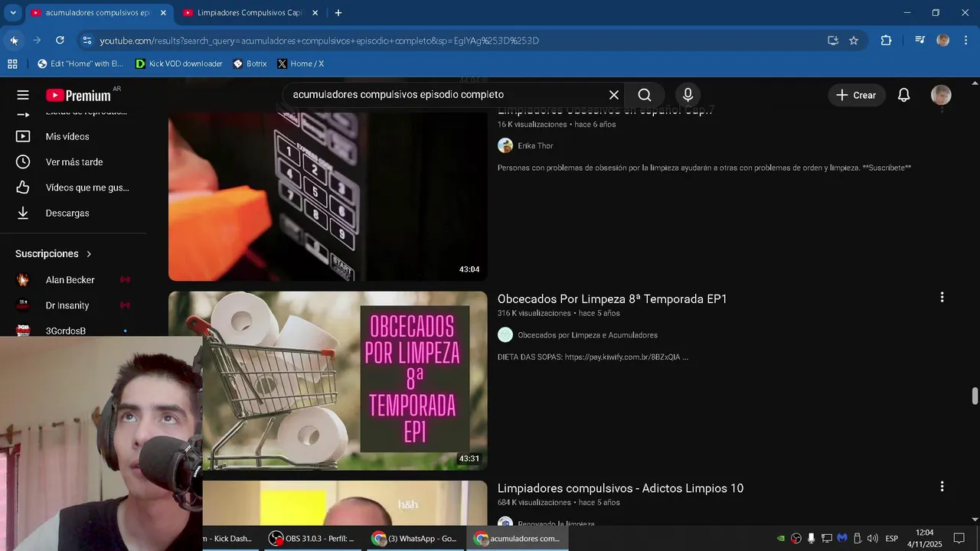This screenshot has height=551, width=980.
Task: Switch to OBS 31.0.3 taskbar window
Action: tap(312, 539)
